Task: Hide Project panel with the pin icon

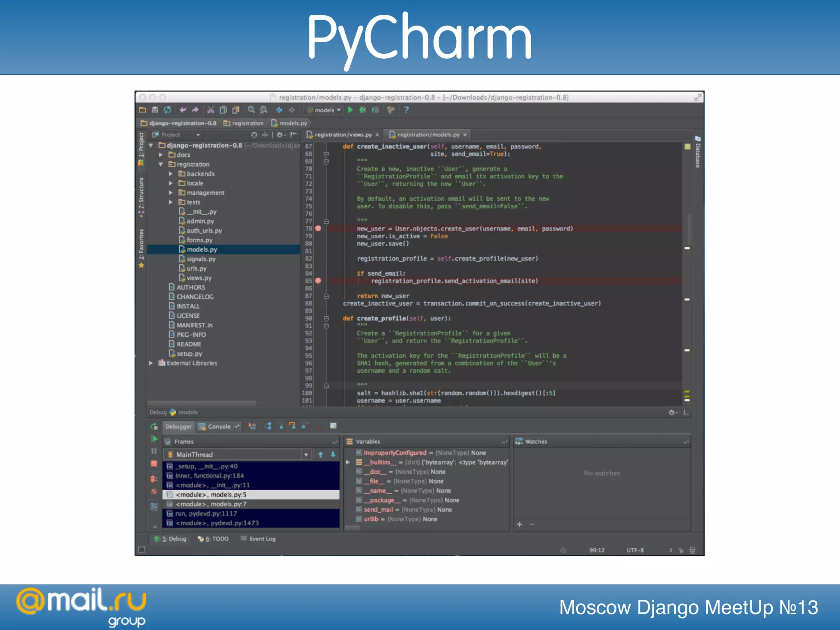Action: (x=293, y=135)
